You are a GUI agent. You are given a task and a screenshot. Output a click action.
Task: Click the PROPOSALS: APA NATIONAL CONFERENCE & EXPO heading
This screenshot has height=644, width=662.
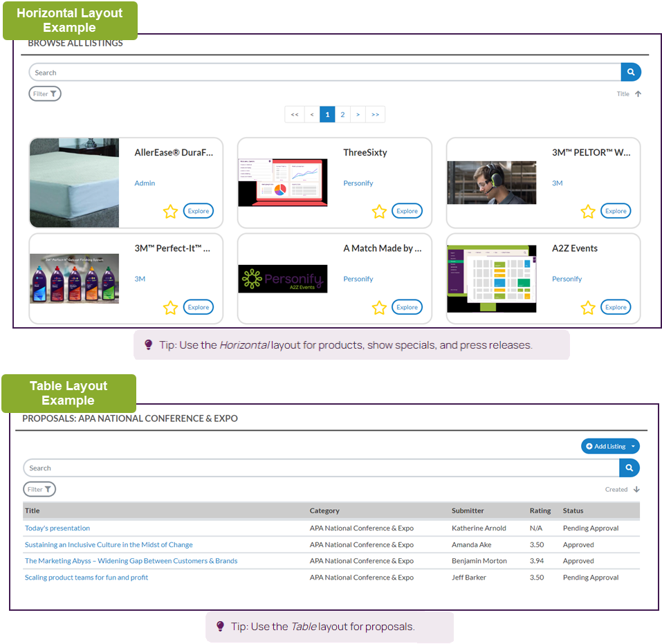(130, 418)
